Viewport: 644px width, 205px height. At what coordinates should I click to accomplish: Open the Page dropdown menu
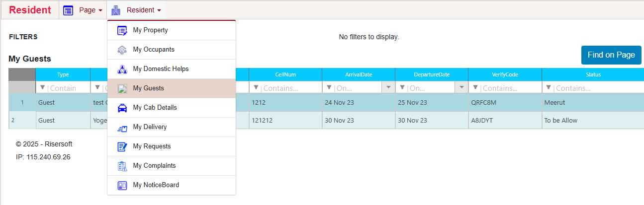90,10
